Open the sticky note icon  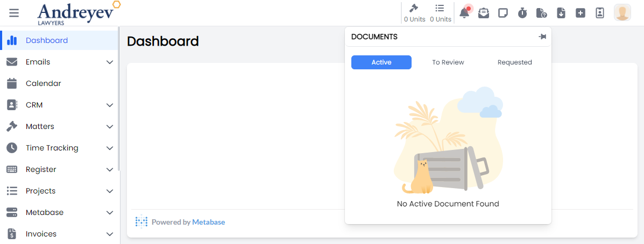(x=503, y=13)
